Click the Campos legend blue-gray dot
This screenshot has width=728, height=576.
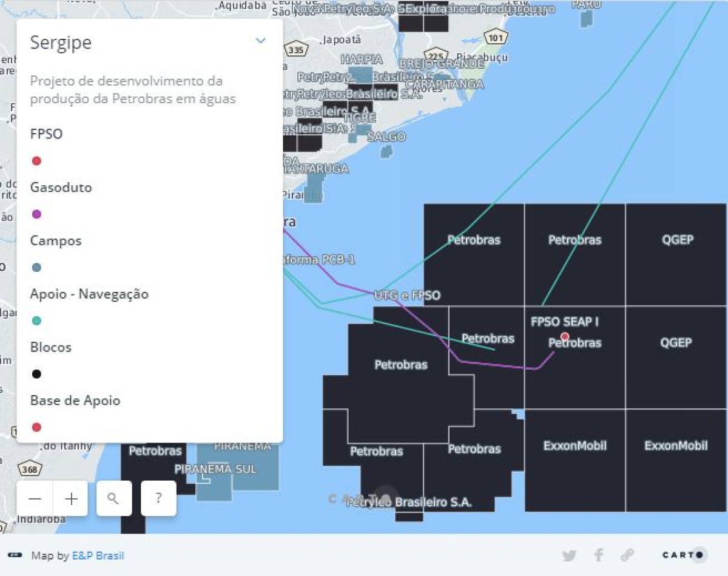pos(36,268)
